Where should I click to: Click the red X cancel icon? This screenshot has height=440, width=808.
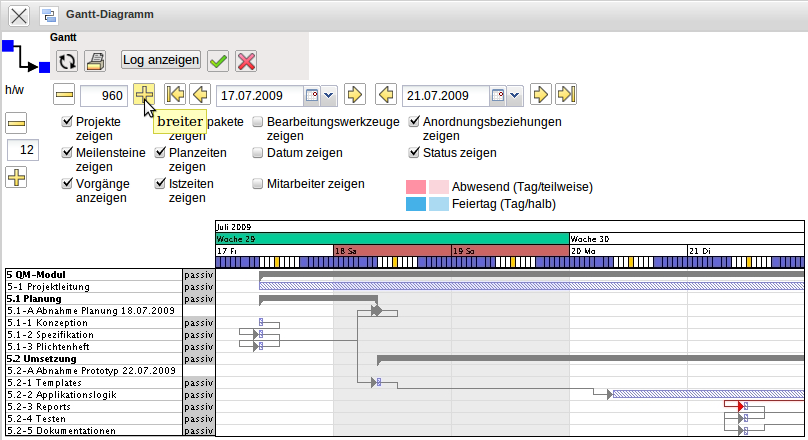(246, 61)
